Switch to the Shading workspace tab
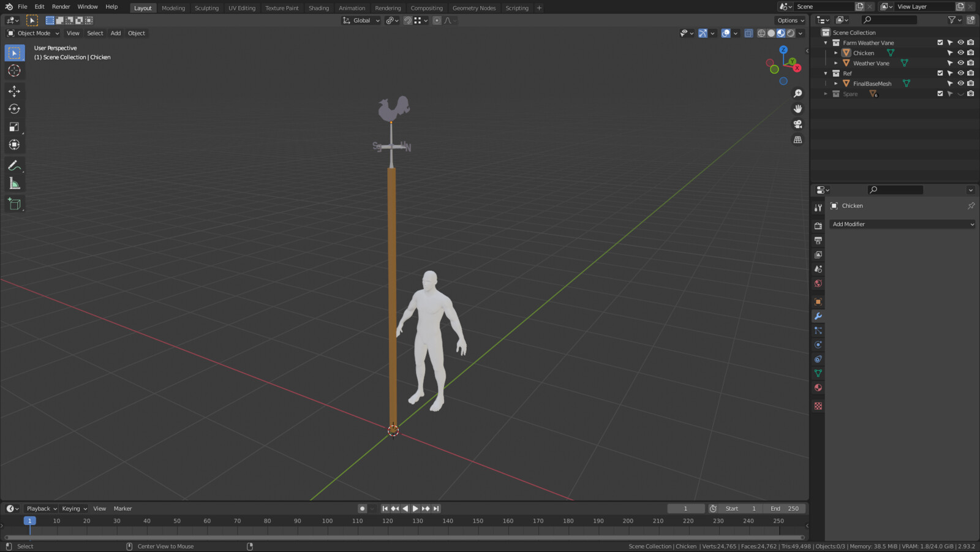Image resolution: width=980 pixels, height=552 pixels. pyautogui.click(x=318, y=8)
